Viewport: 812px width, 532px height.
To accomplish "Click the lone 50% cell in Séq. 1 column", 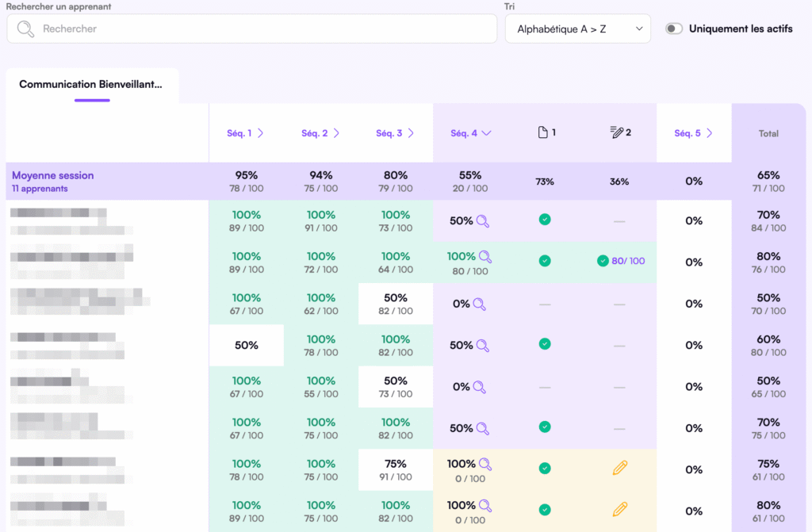I will tap(247, 346).
